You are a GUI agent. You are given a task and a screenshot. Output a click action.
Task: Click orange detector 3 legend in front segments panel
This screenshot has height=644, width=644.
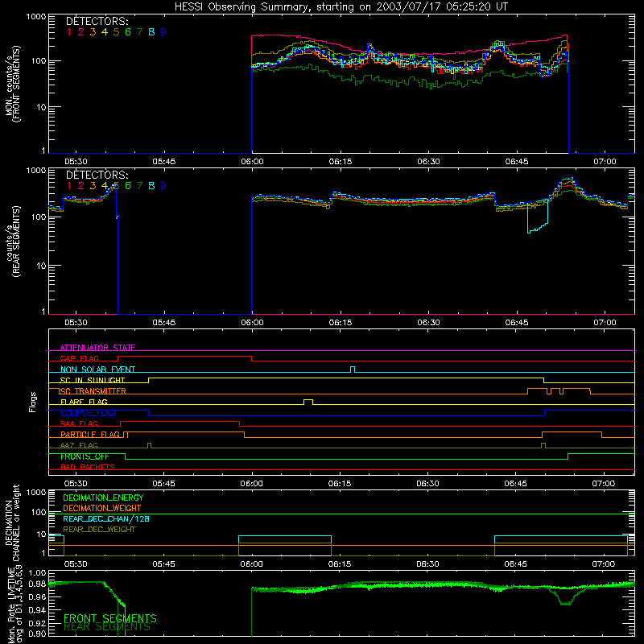point(93,32)
